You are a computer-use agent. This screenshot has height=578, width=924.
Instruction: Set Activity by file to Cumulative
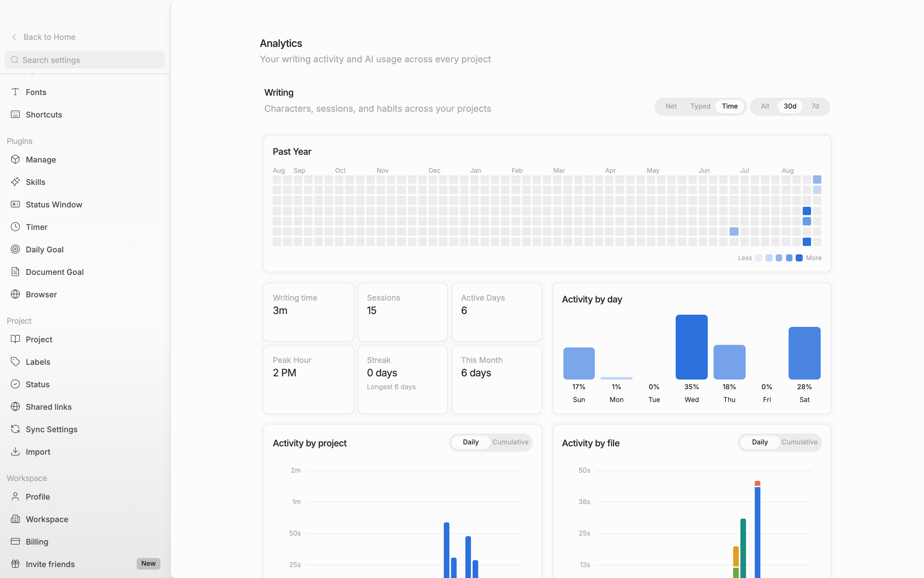pos(799,442)
